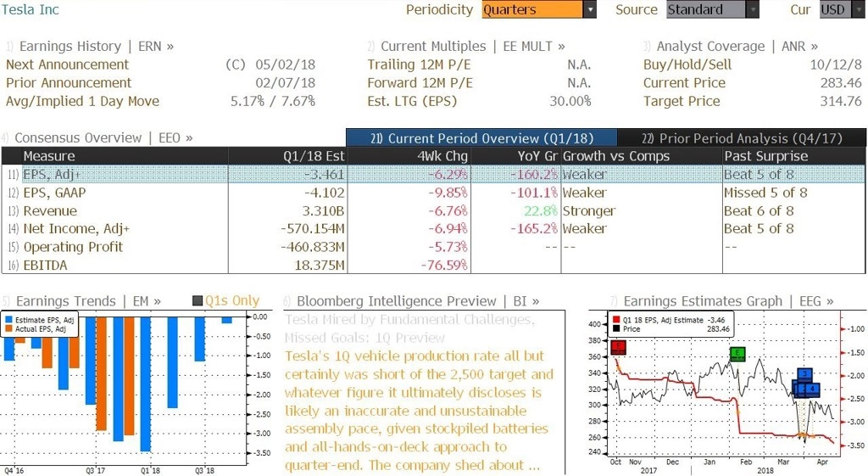Screen dimensions: 868x476
Task: Open the Earnings History ERN link
Action: [90, 47]
